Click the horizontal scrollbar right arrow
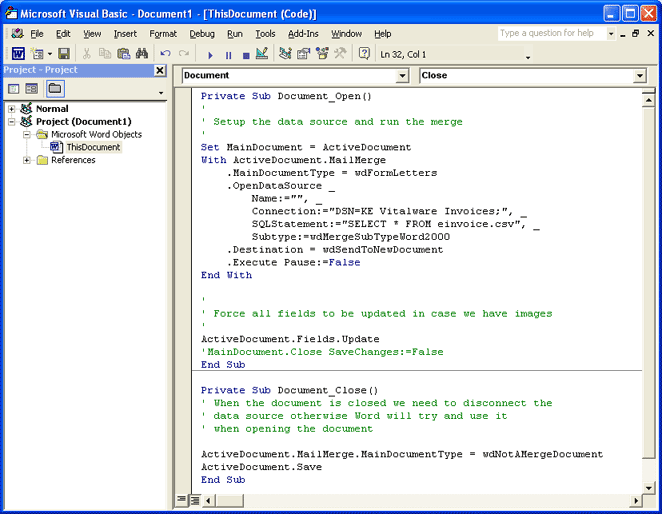The height and width of the screenshot is (514, 662). pos(636,501)
